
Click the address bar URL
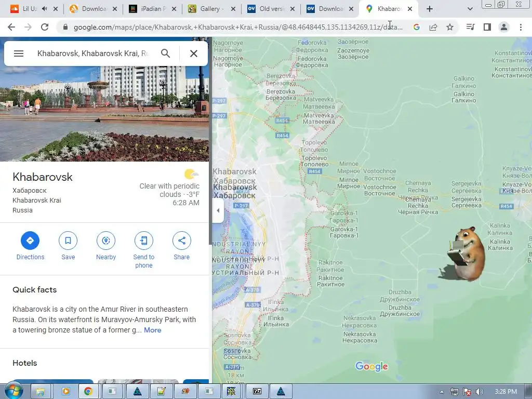click(238, 27)
